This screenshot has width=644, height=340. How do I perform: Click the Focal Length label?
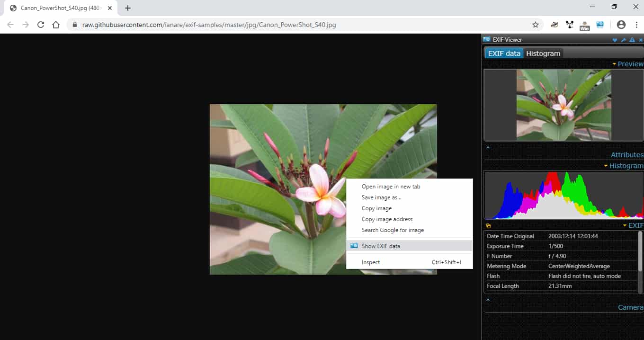click(x=502, y=286)
